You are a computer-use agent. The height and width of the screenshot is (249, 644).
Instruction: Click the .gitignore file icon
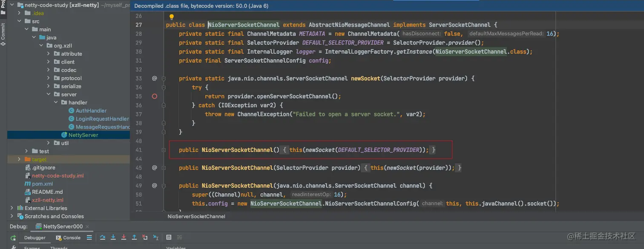click(x=28, y=168)
